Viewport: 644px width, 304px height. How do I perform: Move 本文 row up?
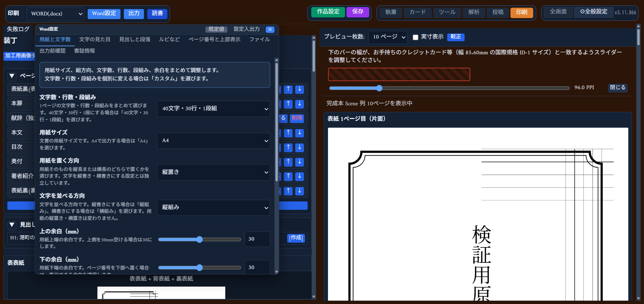click(x=288, y=133)
